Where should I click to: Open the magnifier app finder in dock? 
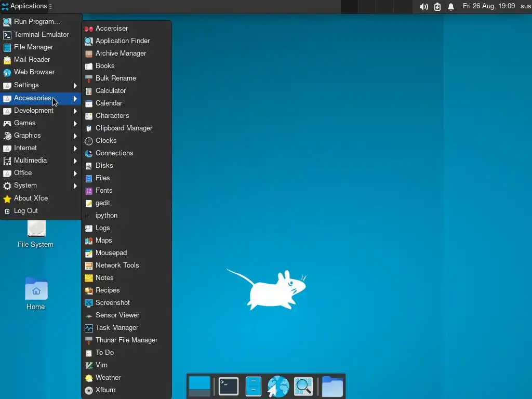coord(303,386)
